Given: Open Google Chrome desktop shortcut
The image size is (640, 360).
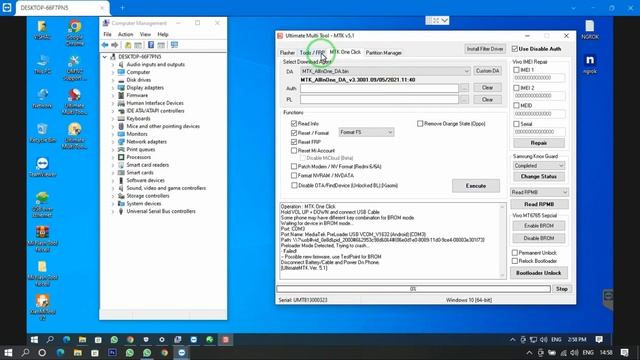Looking at the screenshot, I should [x=75, y=32].
